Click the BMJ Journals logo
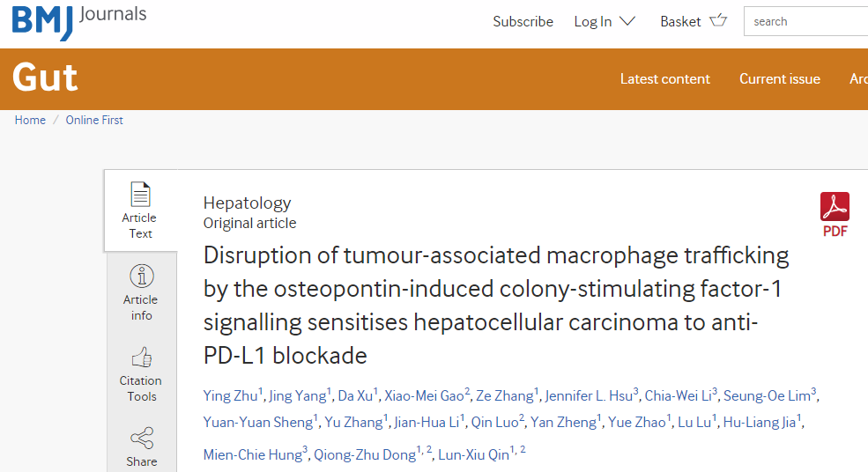This screenshot has width=868, height=472. pos(79,22)
